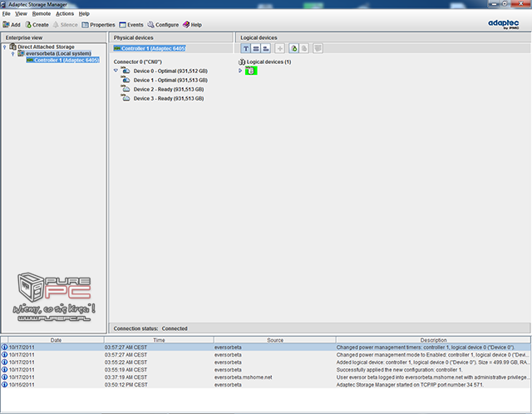This screenshot has width=532, height=414.
Task: Open the Remote menu
Action: 42,13
